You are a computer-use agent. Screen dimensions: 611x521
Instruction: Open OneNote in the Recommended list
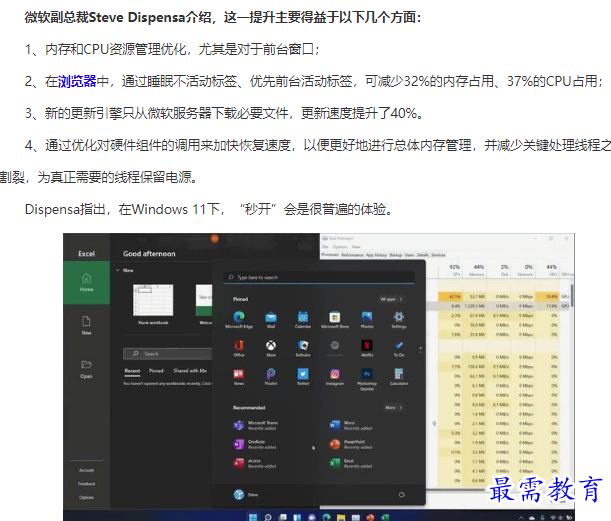pyautogui.click(x=254, y=444)
